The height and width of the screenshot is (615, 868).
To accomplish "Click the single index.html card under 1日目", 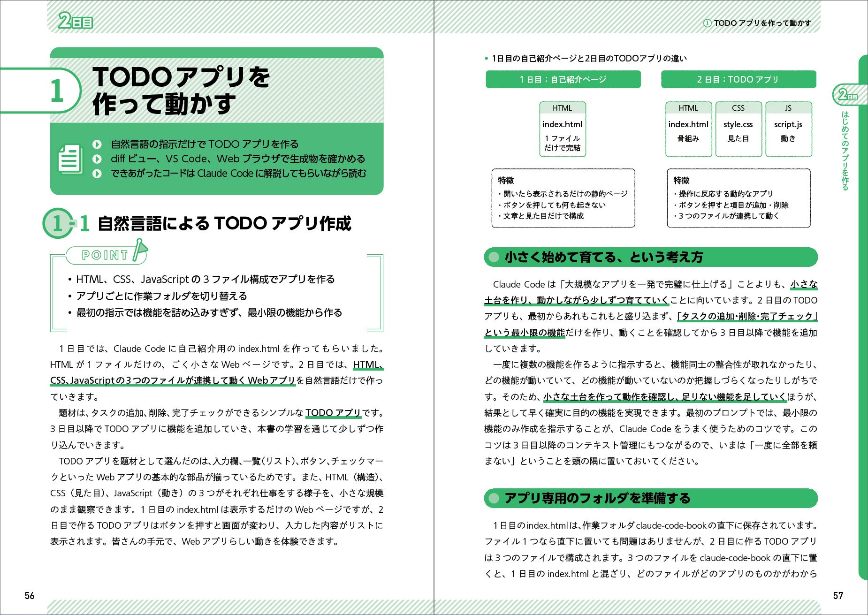I will click(x=562, y=129).
